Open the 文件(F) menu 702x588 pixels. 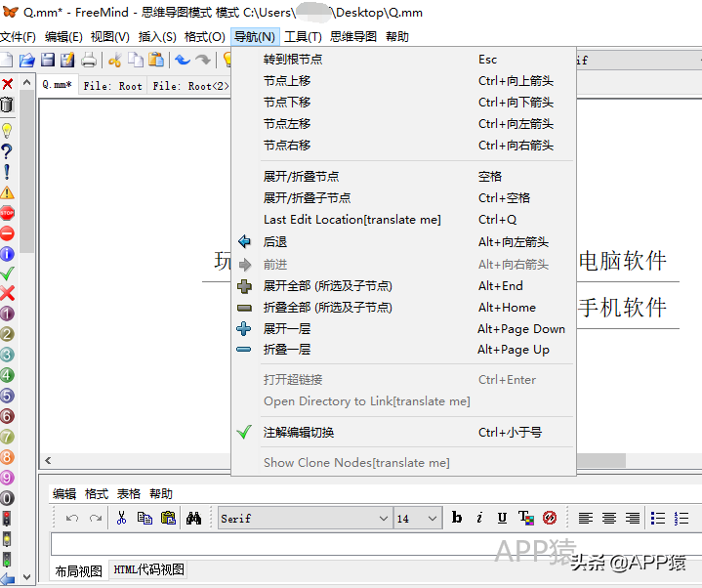(x=18, y=37)
